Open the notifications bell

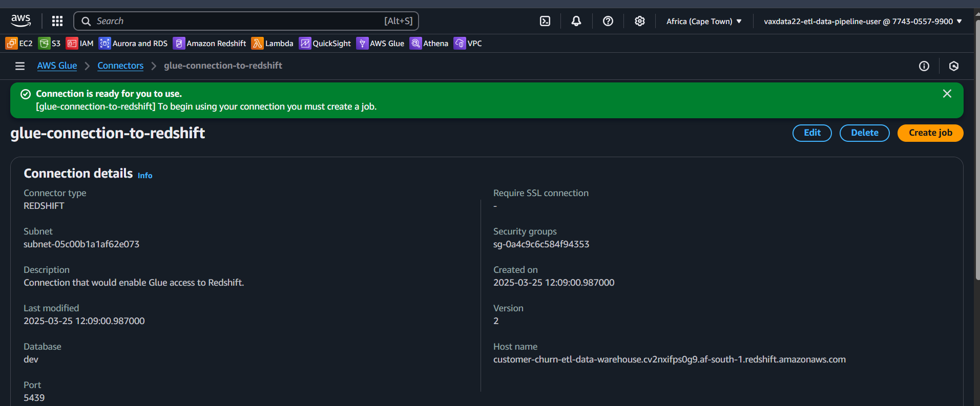[576, 21]
